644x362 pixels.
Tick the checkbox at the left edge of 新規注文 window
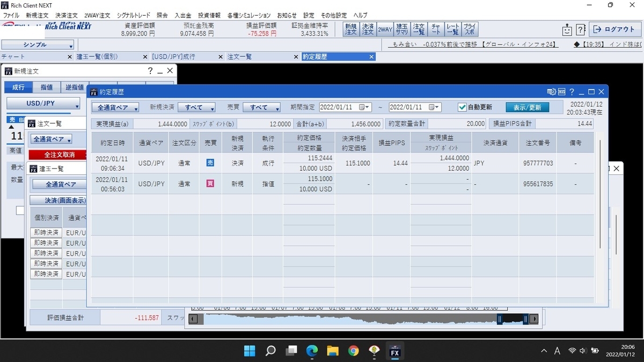(20, 211)
